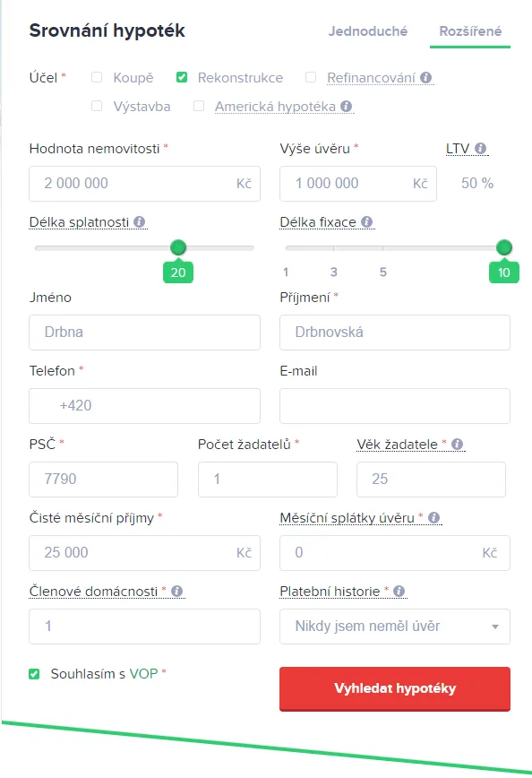Image resolution: width=532 pixels, height=778 pixels.
Task: Open the Platební historie dropdown
Action: [395, 627]
